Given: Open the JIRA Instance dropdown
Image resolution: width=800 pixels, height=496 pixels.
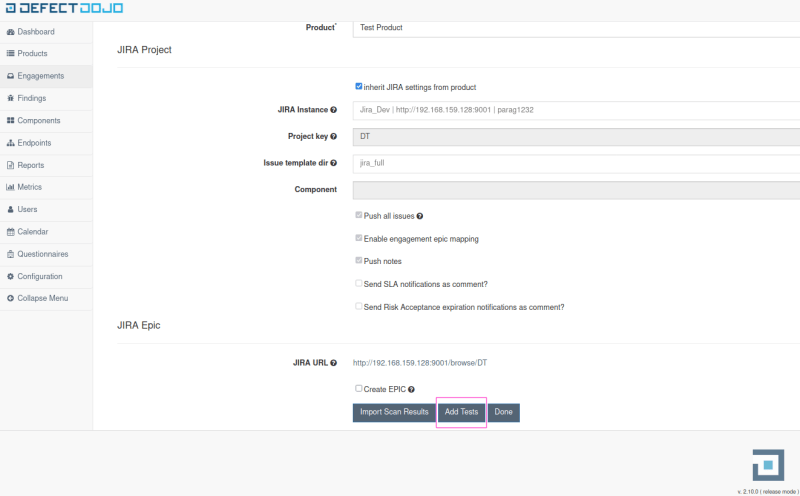Looking at the screenshot, I should [576, 110].
